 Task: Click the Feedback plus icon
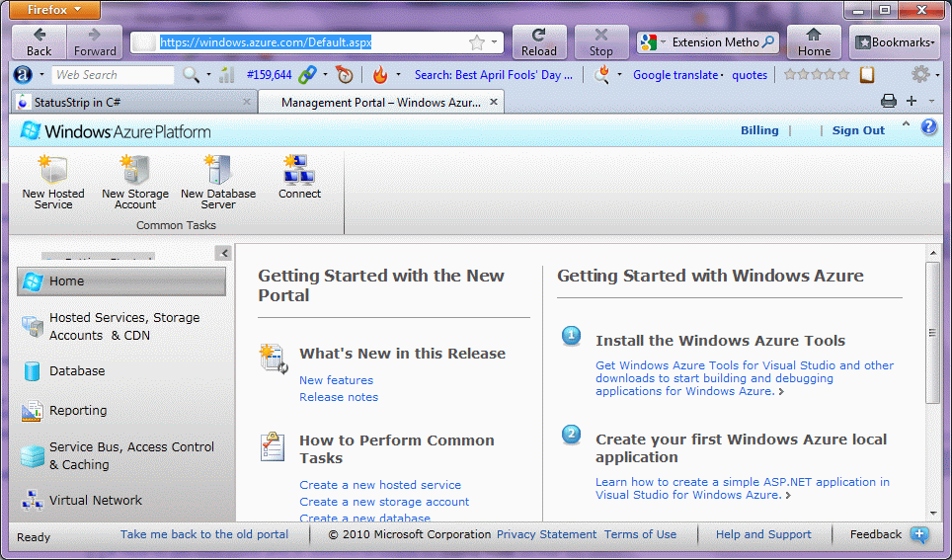click(919, 534)
